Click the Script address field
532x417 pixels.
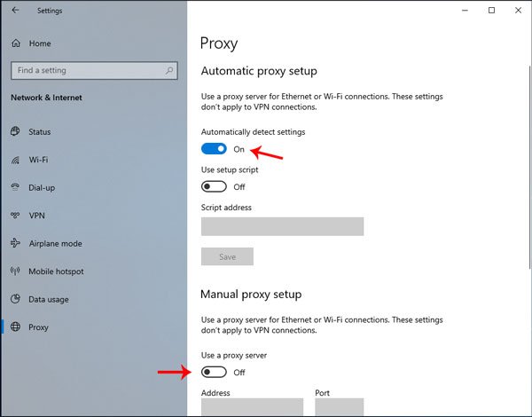282,226
